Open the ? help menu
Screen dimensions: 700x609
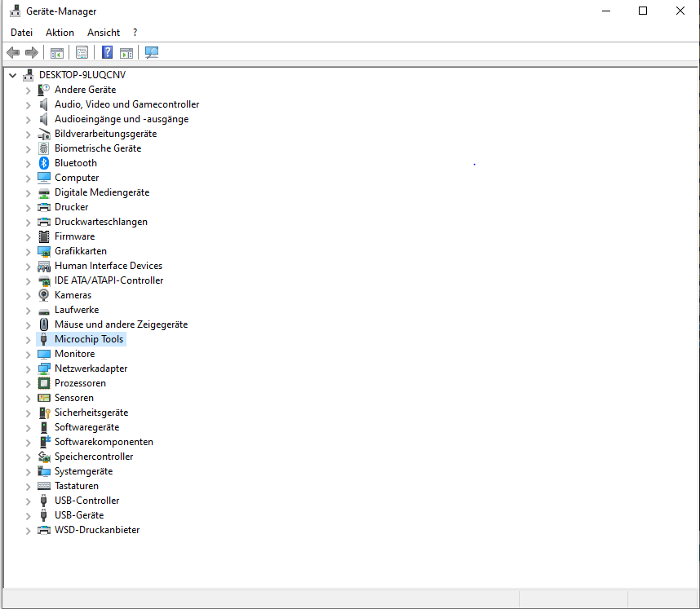(x=135, y=33)
